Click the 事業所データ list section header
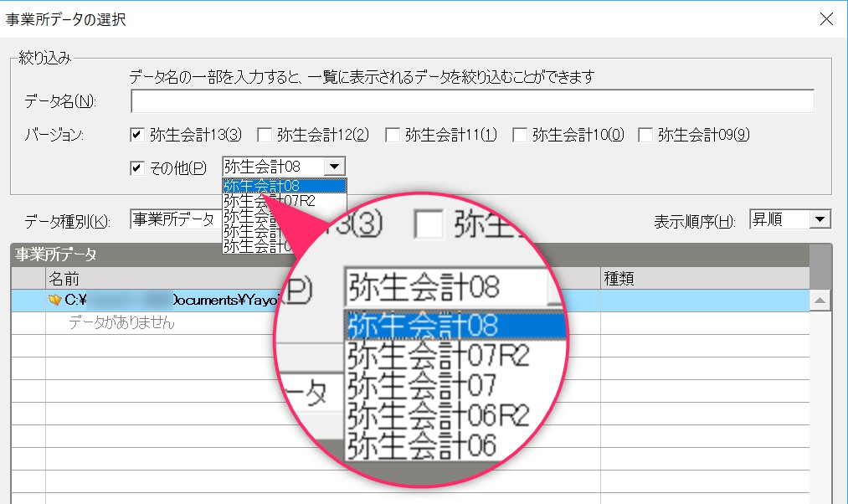Image resolution: width=848 pixels, height=504 pixels. [x=410, y=255]
